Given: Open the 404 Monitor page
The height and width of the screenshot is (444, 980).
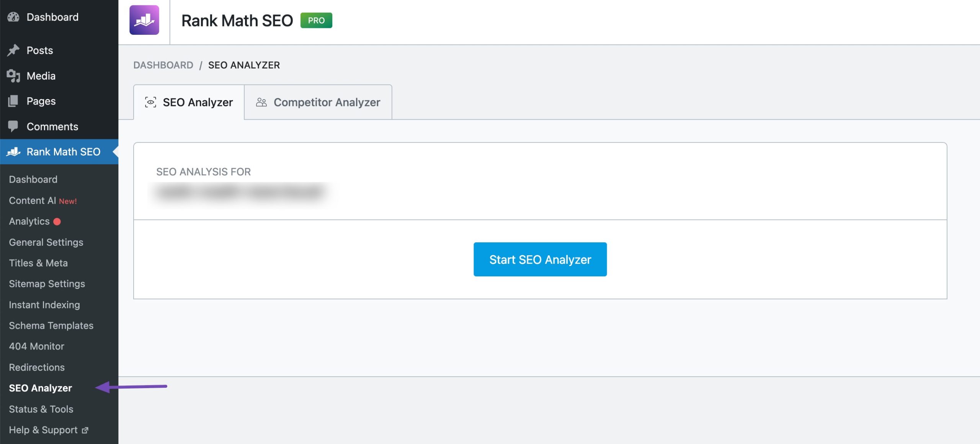Looking at the screenshot, I should (36, 346).
